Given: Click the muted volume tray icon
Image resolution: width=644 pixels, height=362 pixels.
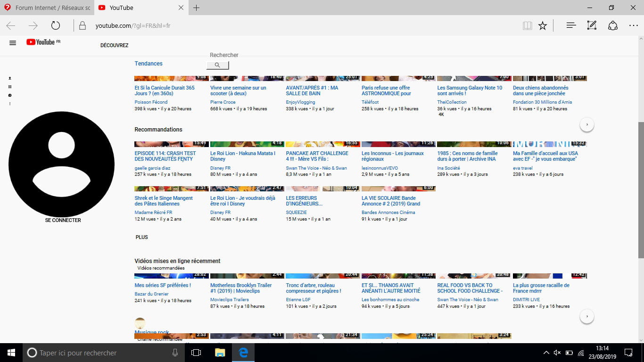Looking at the screenshot, I should click(x=557, y=353).
